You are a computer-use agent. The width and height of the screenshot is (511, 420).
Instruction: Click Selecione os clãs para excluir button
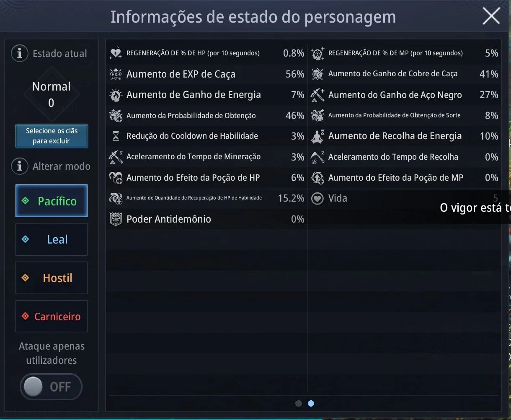[x=52, y=136]
